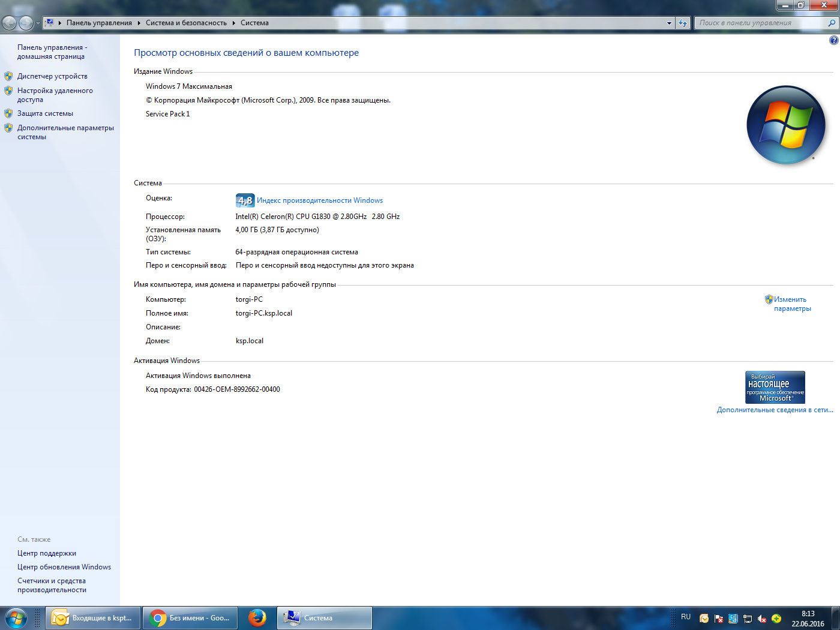Open "Дополнительные параметры системы"
Screen dimensions: 840x630
click(x=65, y=133)
